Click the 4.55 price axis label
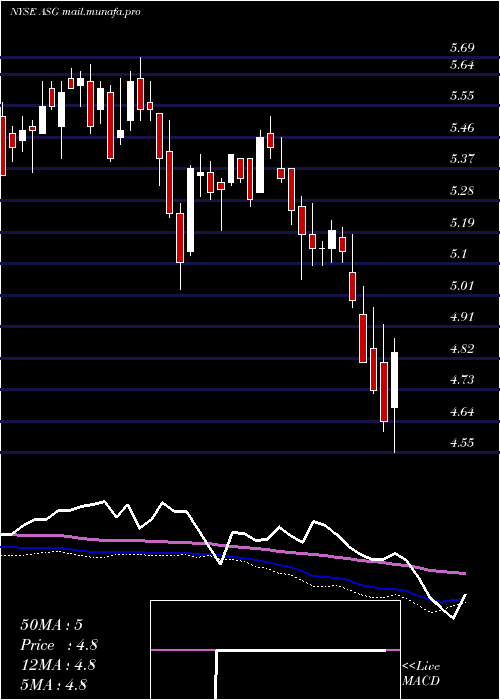 462,443
